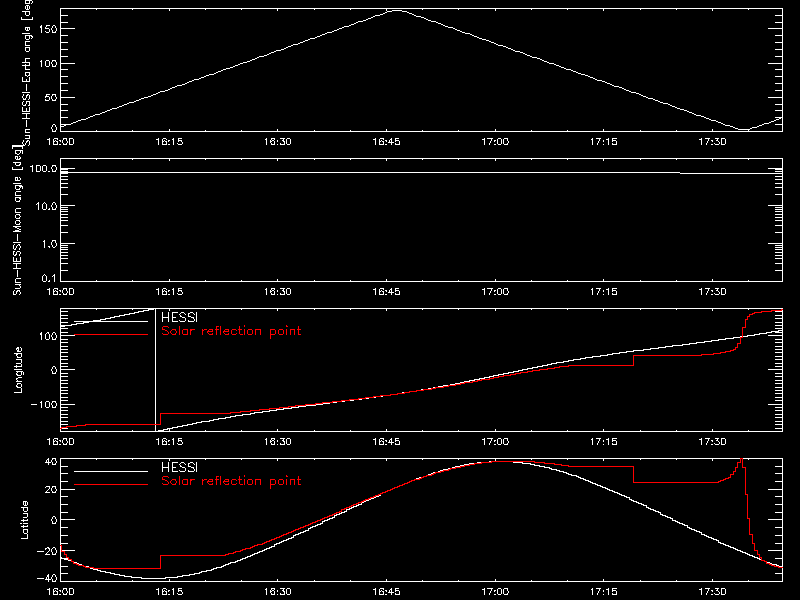Click red Solar reflection point label in Latitude panel
Viewport: 800px width, 600px height.
[x=231, y=481]
